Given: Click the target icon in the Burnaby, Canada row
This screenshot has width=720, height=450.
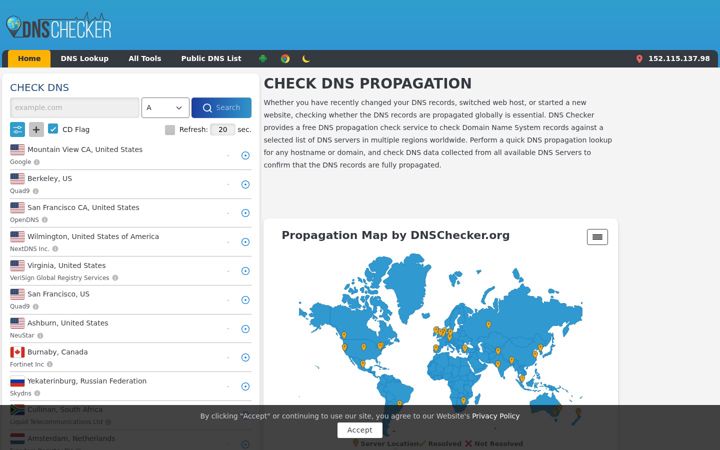Looking at the screenshot, I should coord(246,357).
